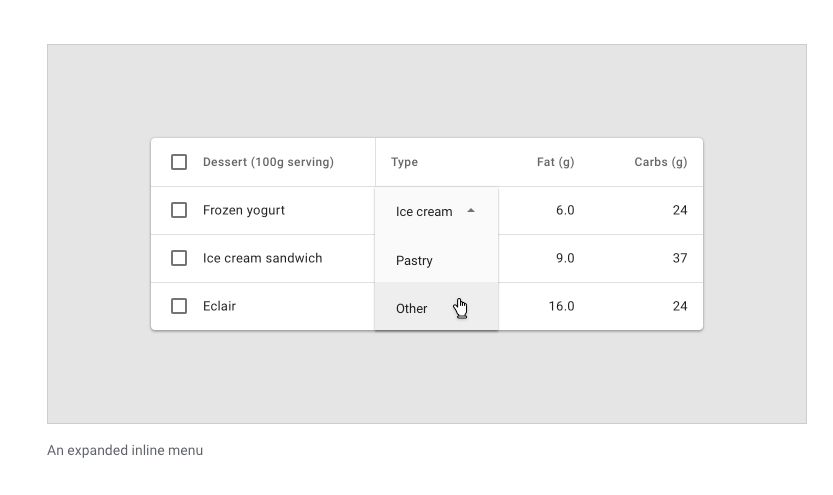Viewport: 833px width, 495px height.
Task: Sort by the Dessert (100g serving) header
Action: (x=268, y=162)
